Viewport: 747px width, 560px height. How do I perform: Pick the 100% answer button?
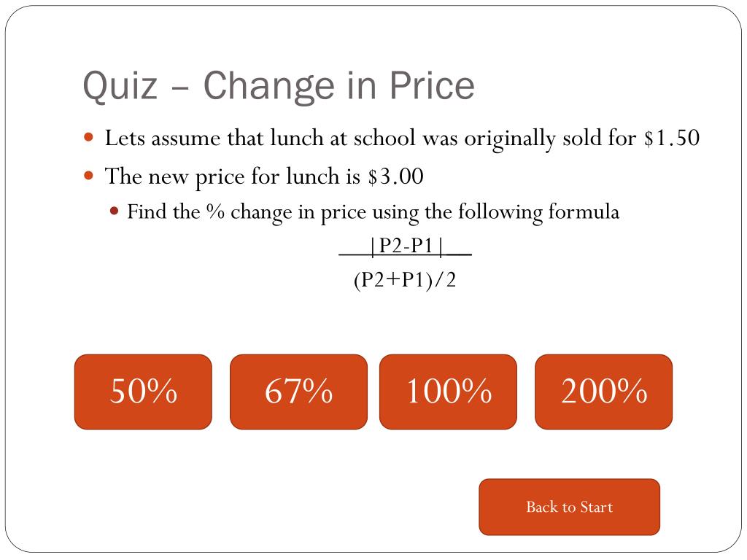coord(449,392)
